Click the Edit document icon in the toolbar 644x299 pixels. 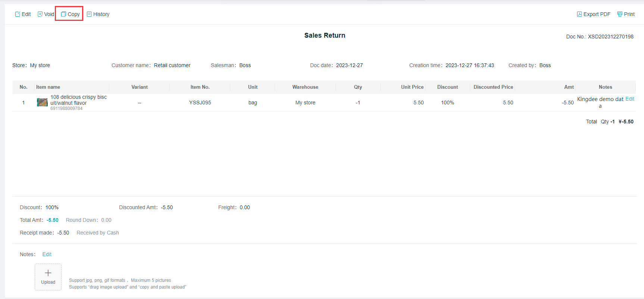click(18, 14)
